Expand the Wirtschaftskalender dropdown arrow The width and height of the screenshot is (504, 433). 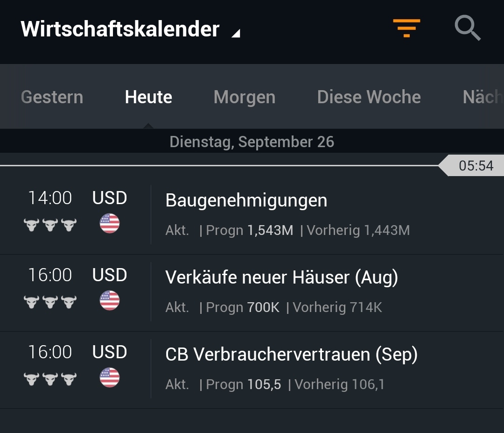pos(236,33)
